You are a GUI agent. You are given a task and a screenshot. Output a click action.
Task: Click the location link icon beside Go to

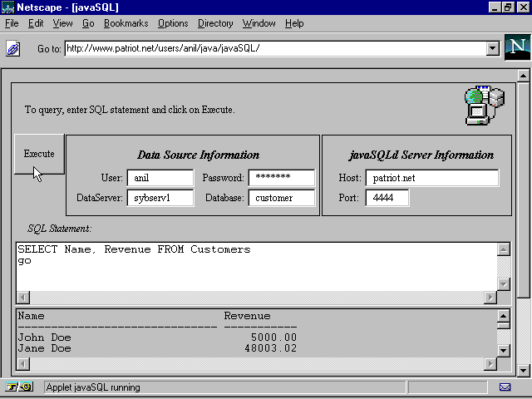click(13, 49)
